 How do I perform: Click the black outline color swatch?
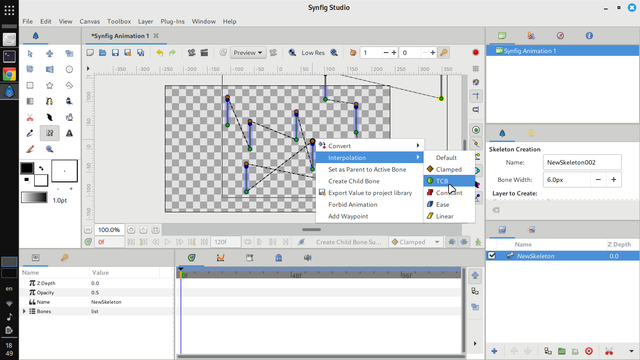(27, 168)
